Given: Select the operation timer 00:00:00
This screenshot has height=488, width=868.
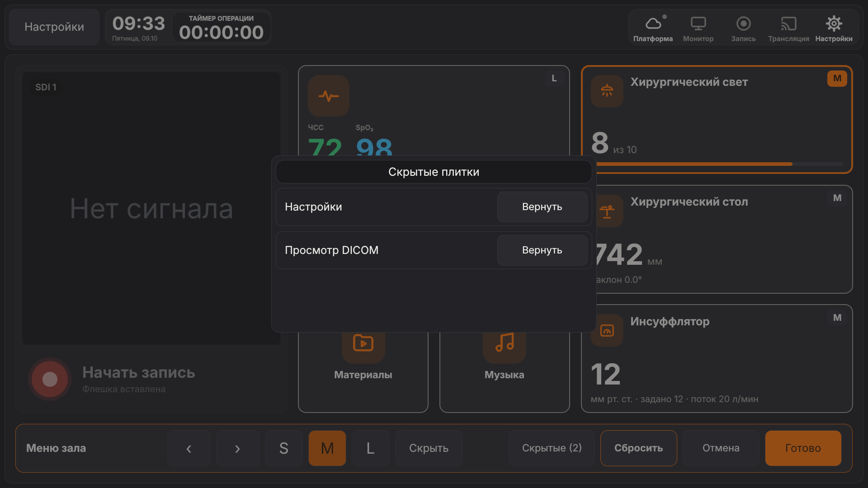Looking at the screenshot, I should coord(221,28).
